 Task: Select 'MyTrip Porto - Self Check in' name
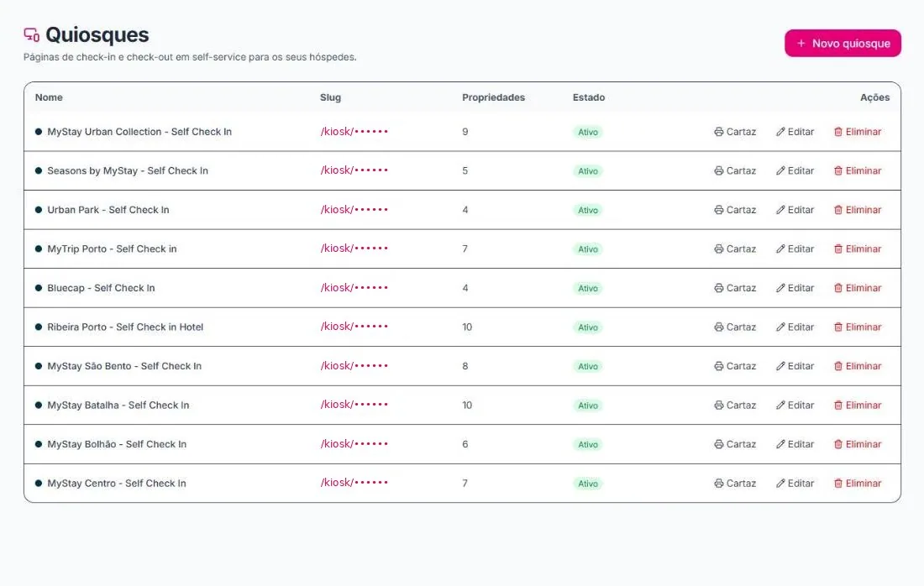[x=112, y=249]
